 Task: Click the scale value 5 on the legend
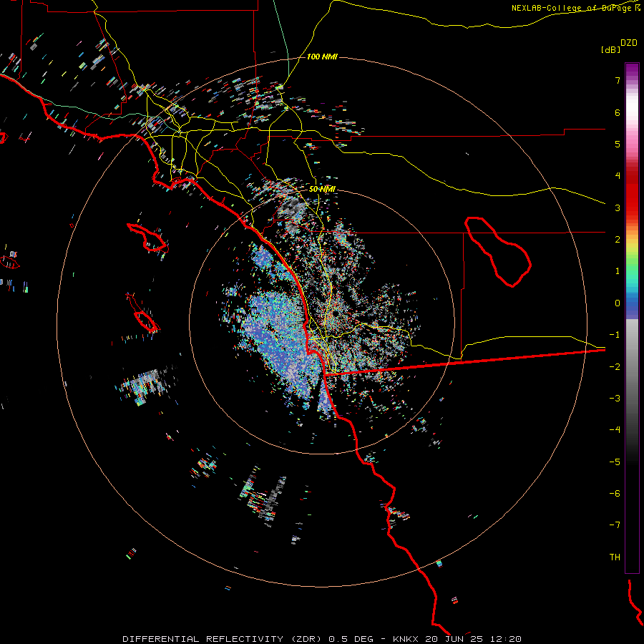click(x=618, y=144)
